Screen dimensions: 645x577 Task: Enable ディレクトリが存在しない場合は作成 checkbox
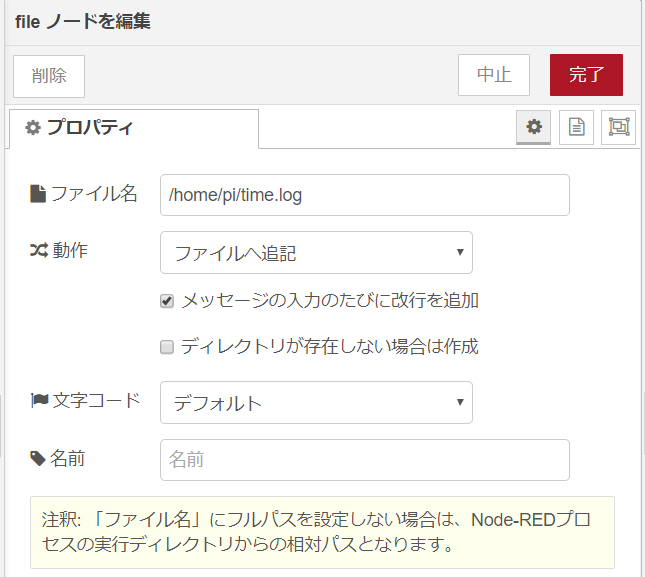167,347
